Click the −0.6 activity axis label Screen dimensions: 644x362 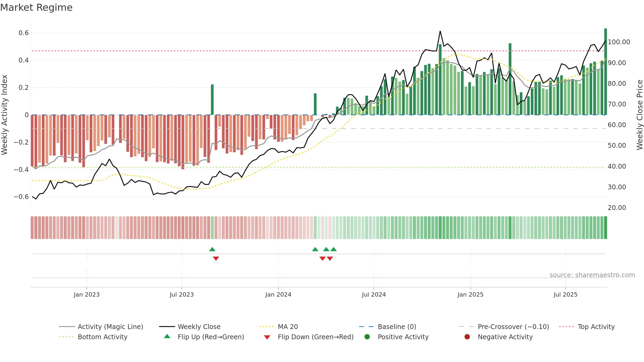[21, 197]
